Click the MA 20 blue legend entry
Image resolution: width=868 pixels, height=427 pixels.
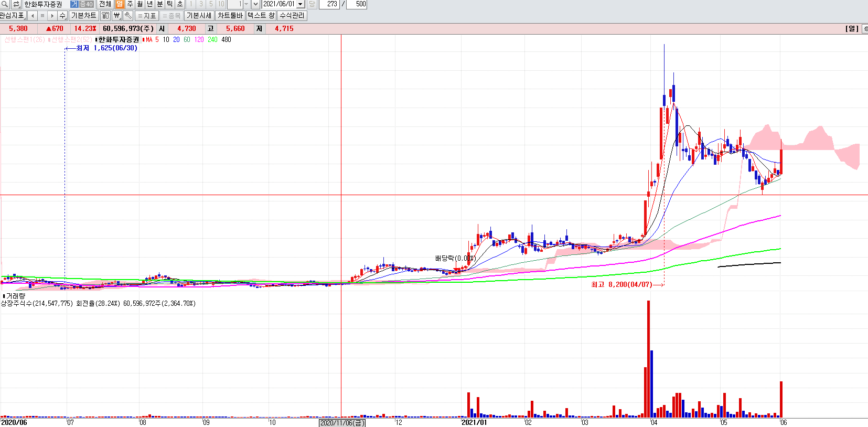pos(176,39)
